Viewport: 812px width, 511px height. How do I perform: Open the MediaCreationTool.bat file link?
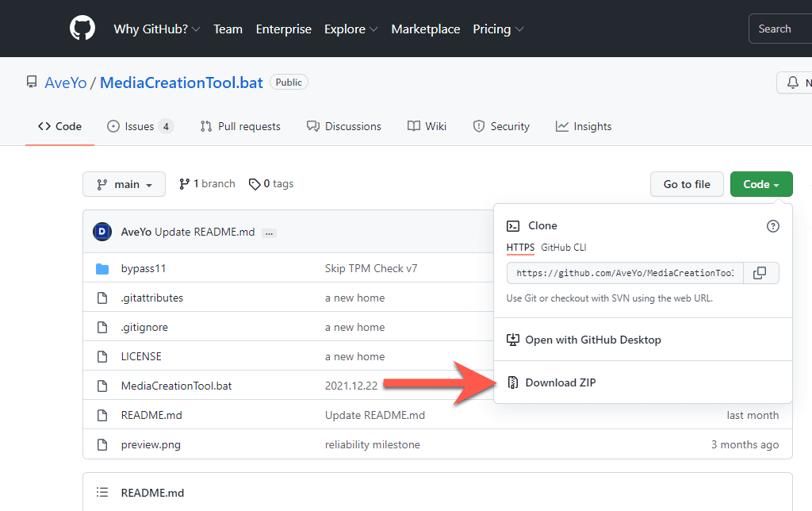[x=176, y=386]
